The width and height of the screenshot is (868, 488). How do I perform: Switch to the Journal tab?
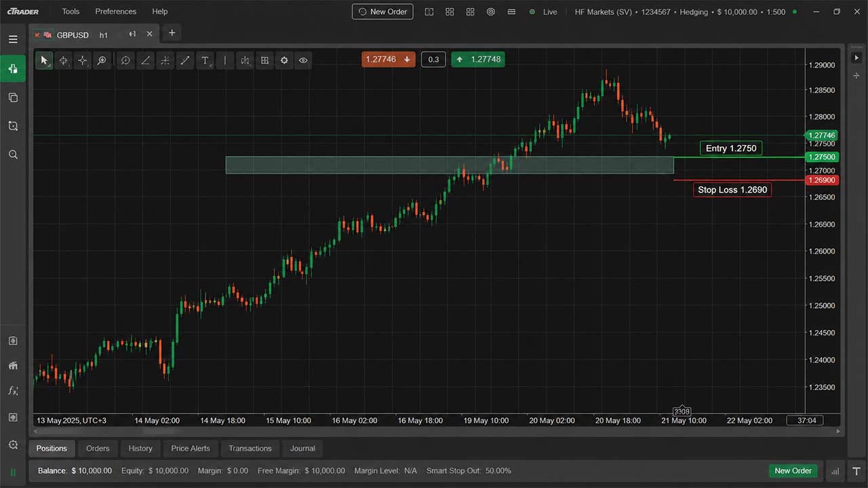click(x=302, y=448)
